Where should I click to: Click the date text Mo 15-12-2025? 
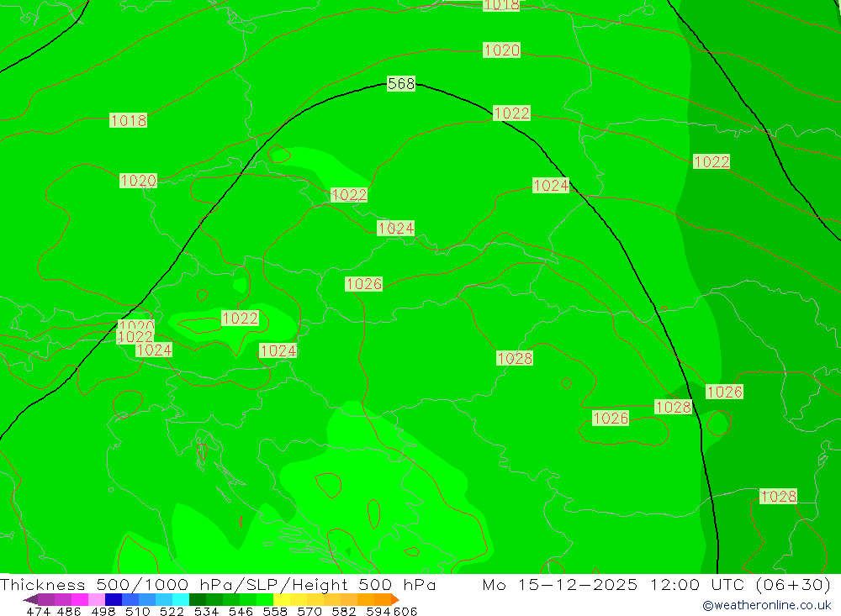[560, 584]
